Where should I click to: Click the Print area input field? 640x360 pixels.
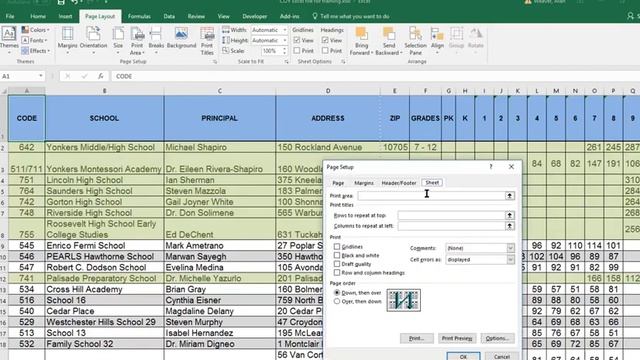tap(431, 196)
